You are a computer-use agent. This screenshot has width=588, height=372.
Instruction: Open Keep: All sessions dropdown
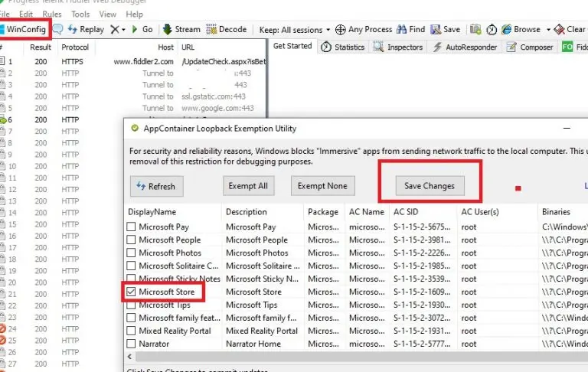coord(295,30)
